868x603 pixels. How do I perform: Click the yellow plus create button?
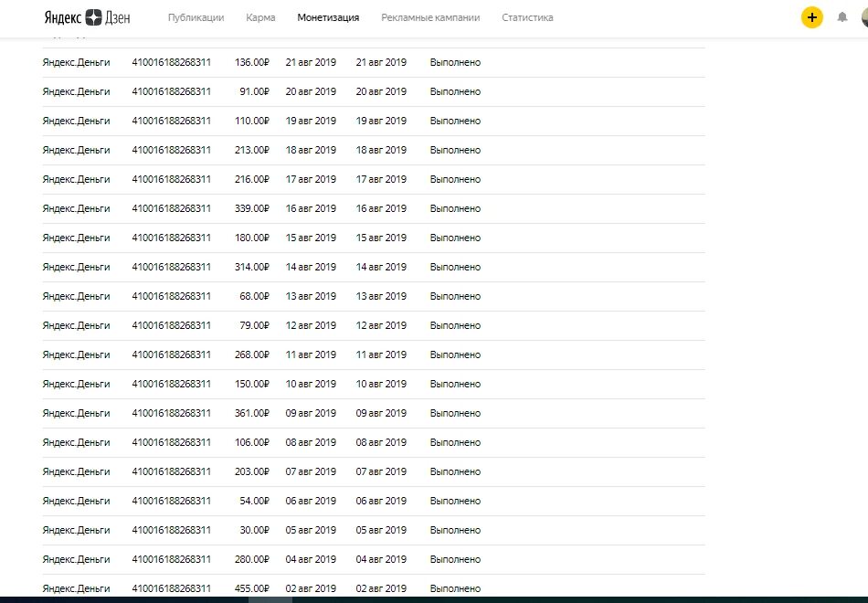point(812,17)
